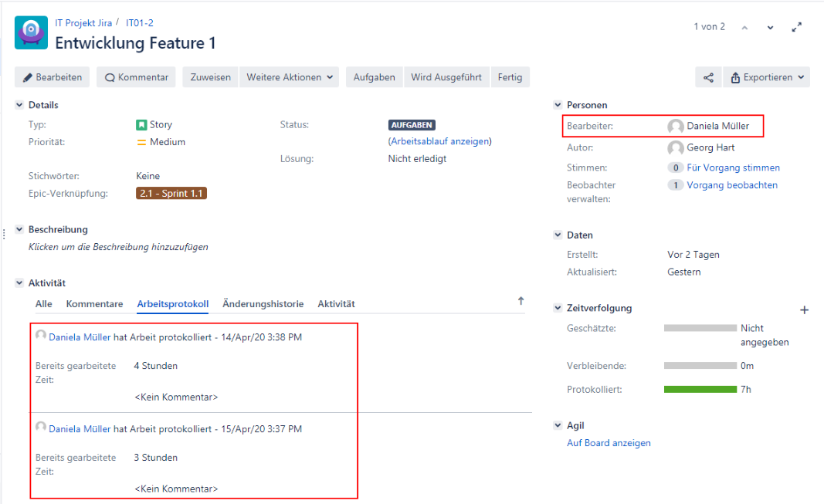Collapse the Personen section
This screenshot has width=824, height=504.
(558, 105)
